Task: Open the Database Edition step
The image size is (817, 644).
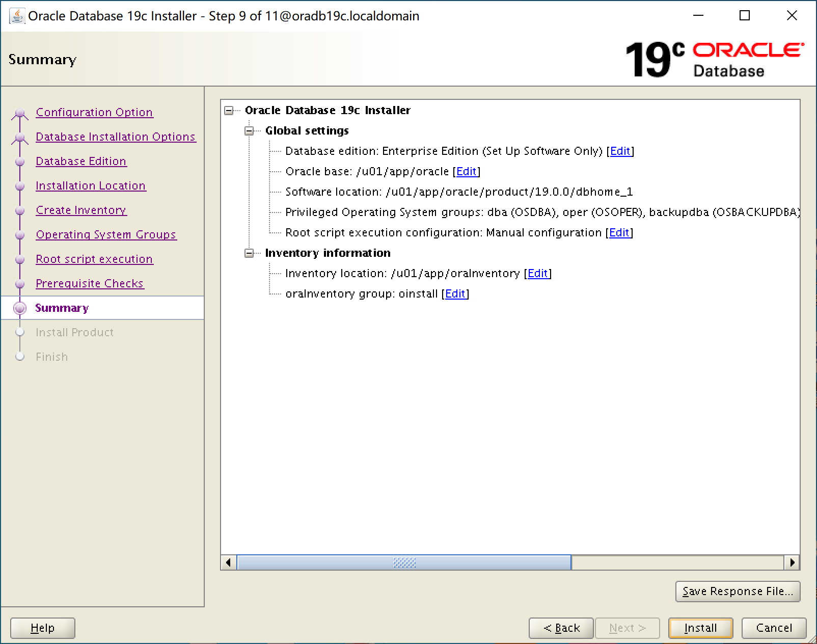Action: tap(81, 161)
